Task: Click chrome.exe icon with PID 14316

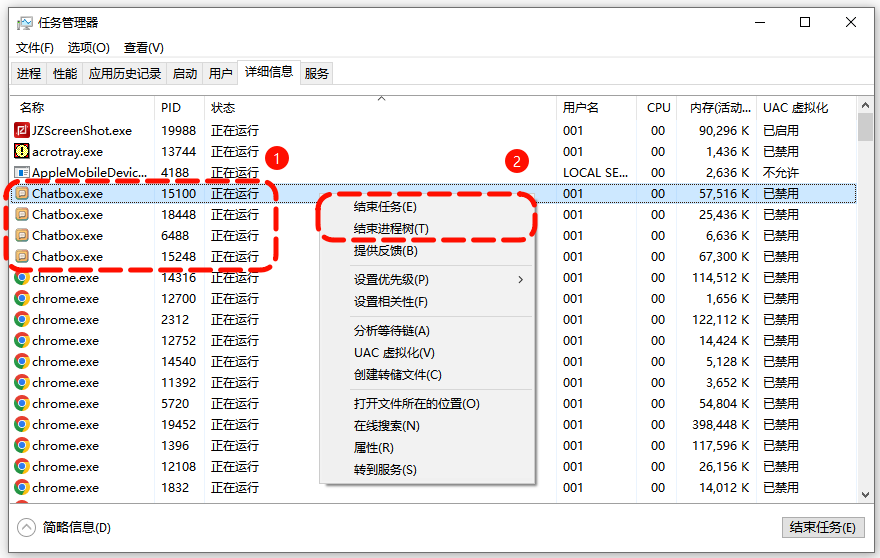Action: 21,277
